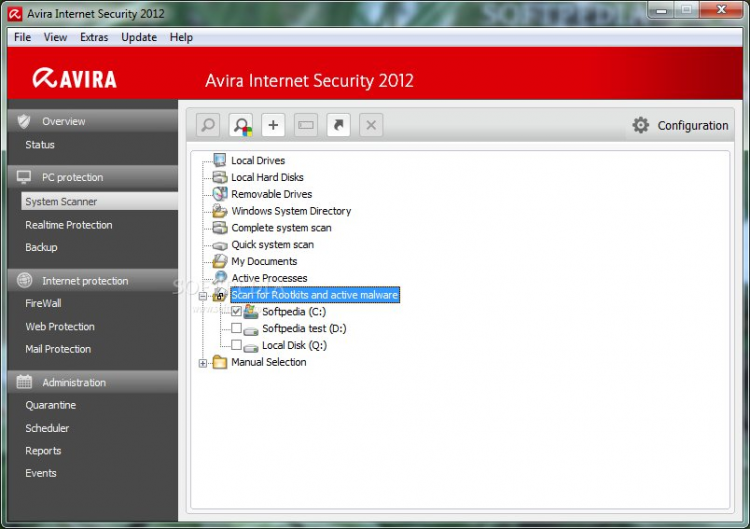
Task: Click the delete profile X toolbar icon
Action: [371, 125]
